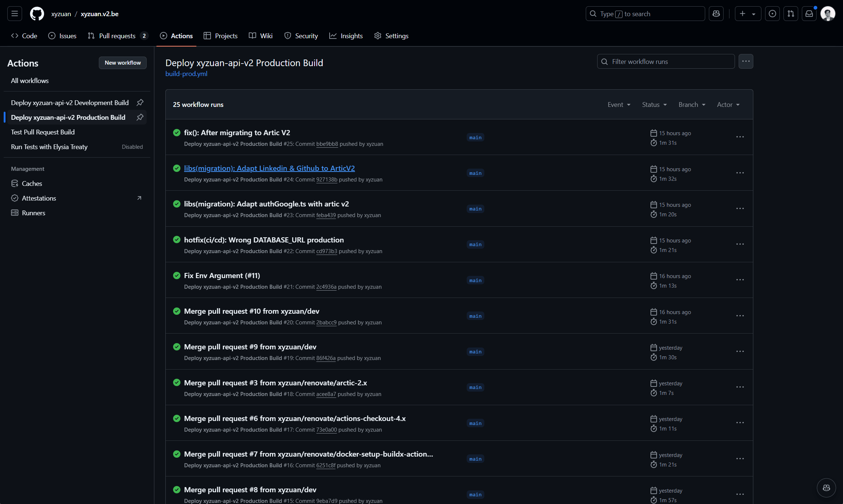This screenshot has height=504, width=843.
Task: Open kebab menu for run #23
Action: point(740,208)
